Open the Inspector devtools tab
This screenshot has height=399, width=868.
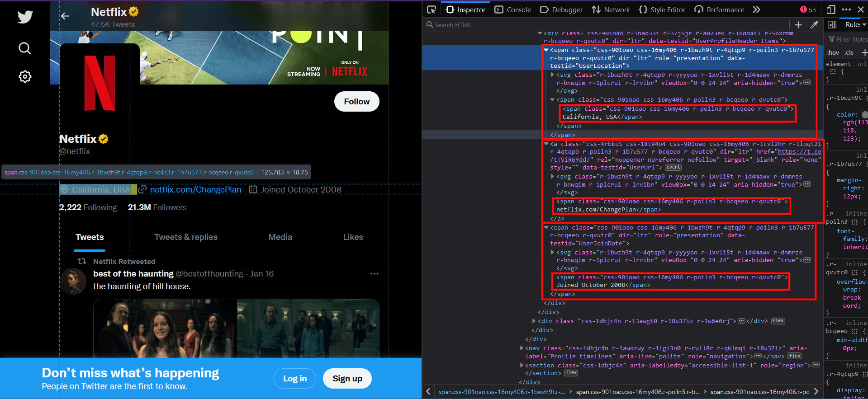[x=466, y=9]
